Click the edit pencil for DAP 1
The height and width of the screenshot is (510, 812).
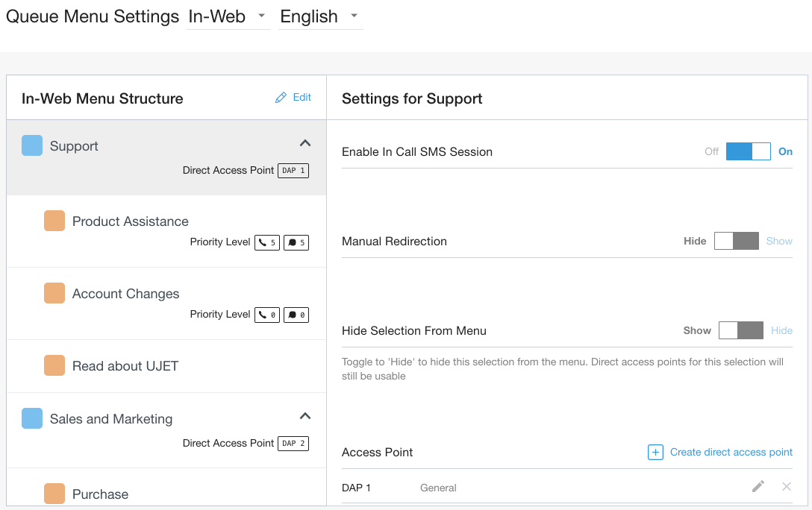coord(758,487)
